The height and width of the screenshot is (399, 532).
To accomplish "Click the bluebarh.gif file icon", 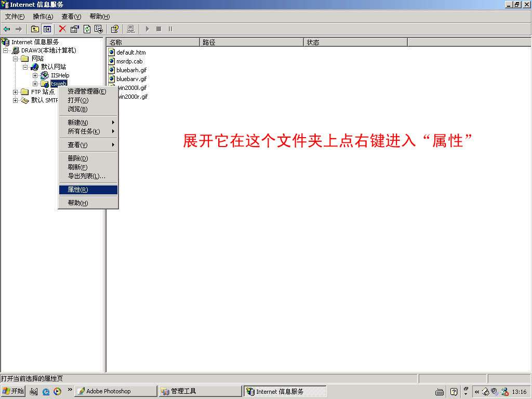I will (111, 70).
